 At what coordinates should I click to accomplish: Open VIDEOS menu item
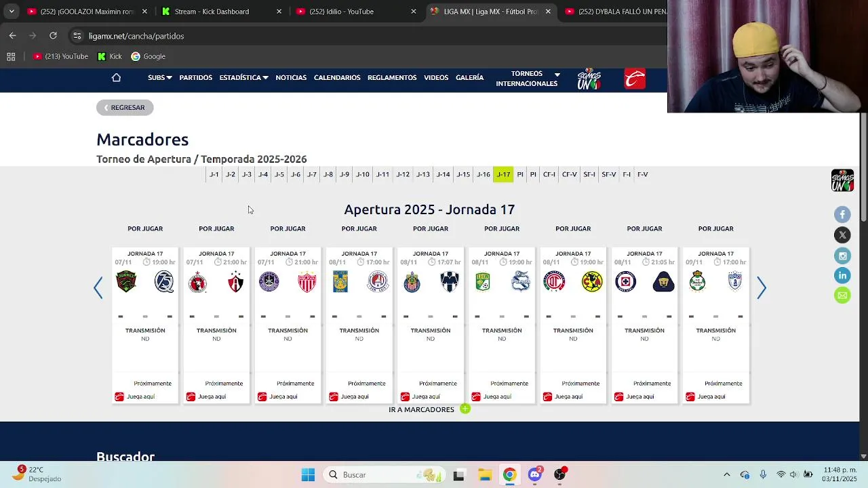point(436,78)
